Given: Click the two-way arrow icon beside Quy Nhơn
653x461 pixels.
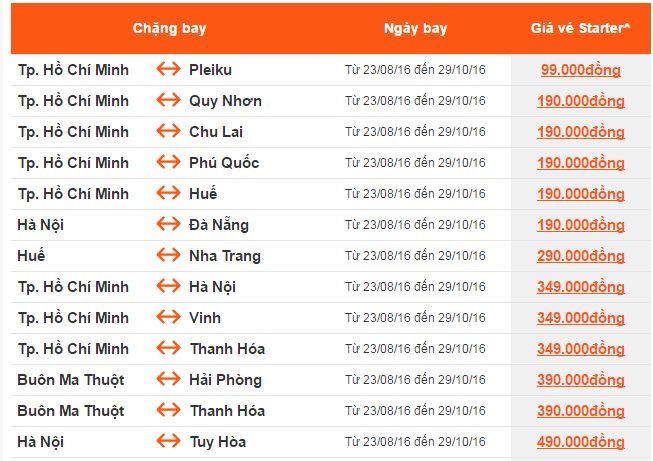Looking at the screenshot, I should (167, 101).
